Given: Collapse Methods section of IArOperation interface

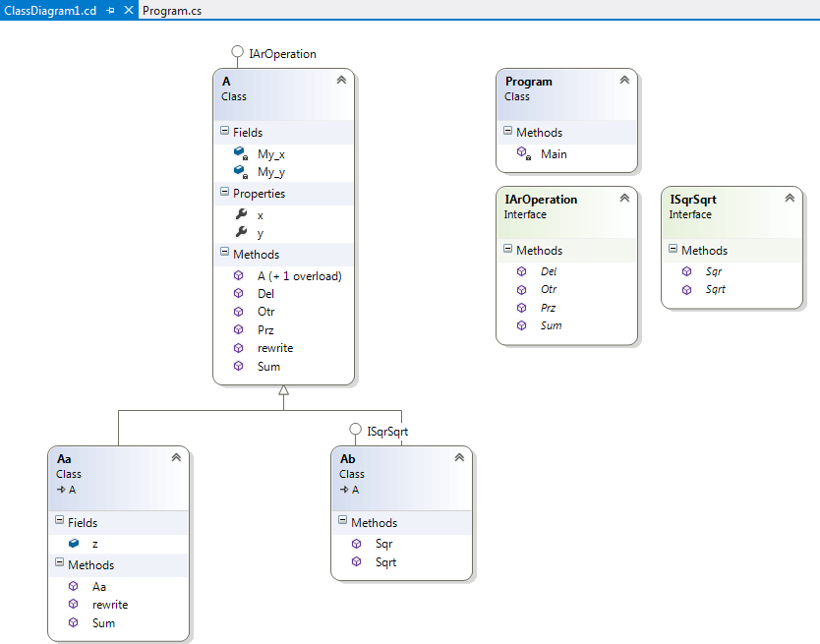Looking at the screenshot, I should pos(507,249).
